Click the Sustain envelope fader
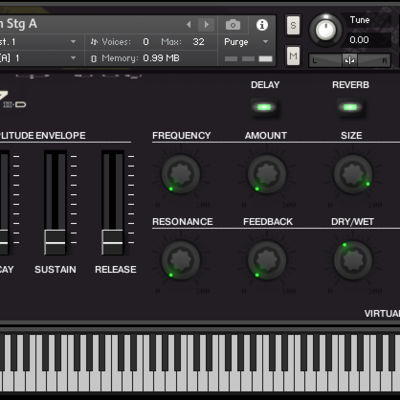Screen dimensions: 400x400 pyautogui.click(x=55, y=242)
